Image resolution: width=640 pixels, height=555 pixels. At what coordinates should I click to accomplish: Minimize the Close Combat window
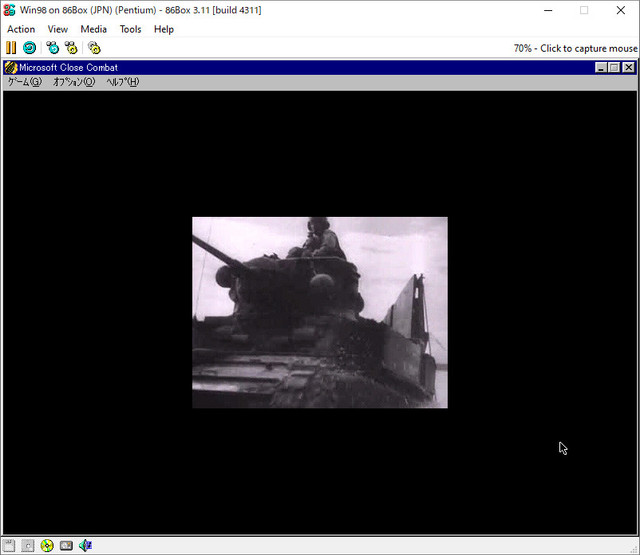point(600,68)
